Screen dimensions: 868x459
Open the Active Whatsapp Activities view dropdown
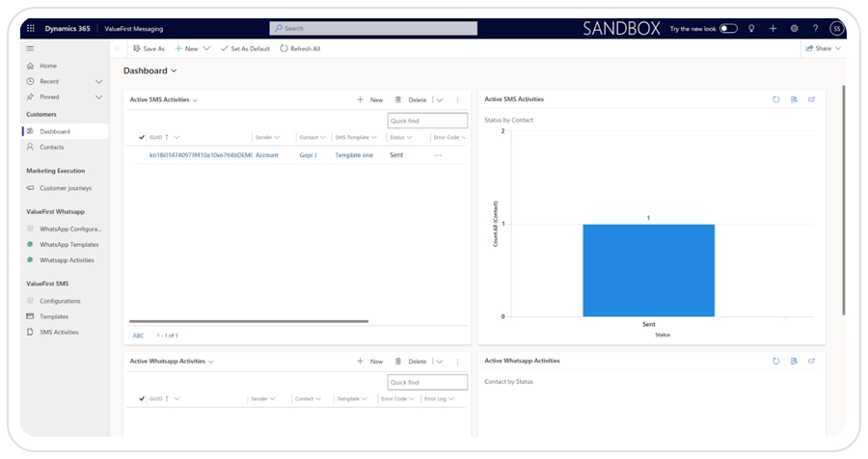pyautogui.click(x=211, y=362)
